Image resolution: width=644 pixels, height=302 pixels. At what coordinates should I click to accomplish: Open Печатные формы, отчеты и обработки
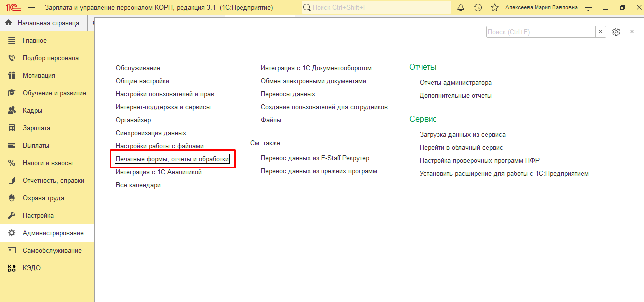(172, 159)
